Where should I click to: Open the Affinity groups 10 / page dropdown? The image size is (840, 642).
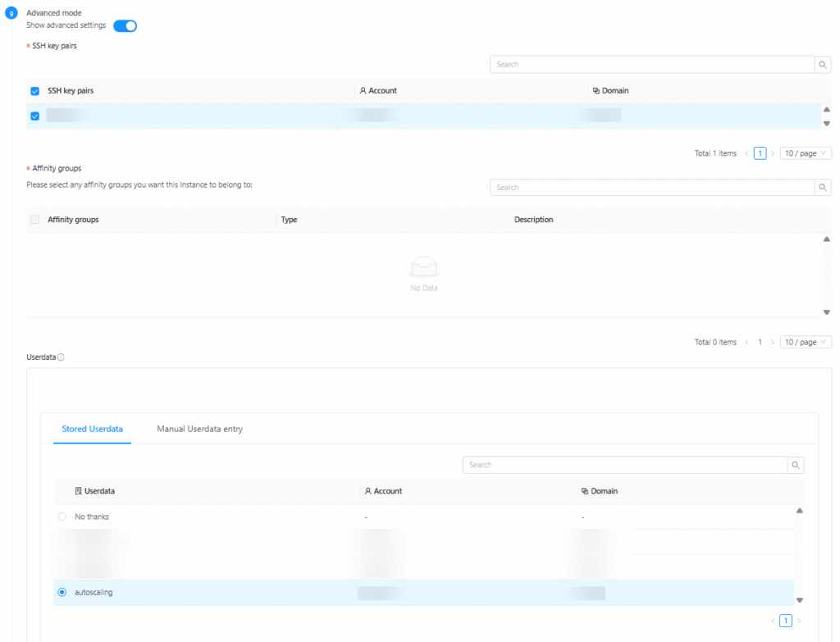point(806,342)
